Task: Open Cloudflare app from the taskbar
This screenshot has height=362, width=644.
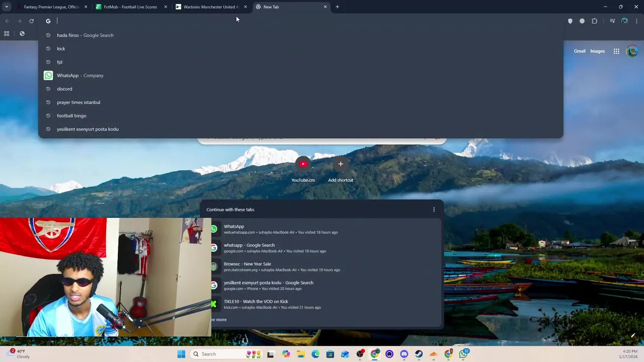Action: [433, 354]
